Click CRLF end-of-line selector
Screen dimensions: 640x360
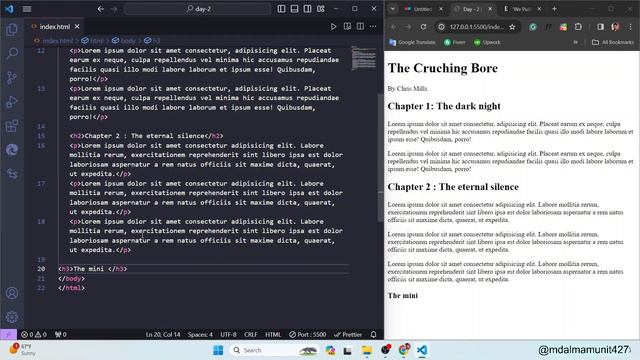click(251, 334)
